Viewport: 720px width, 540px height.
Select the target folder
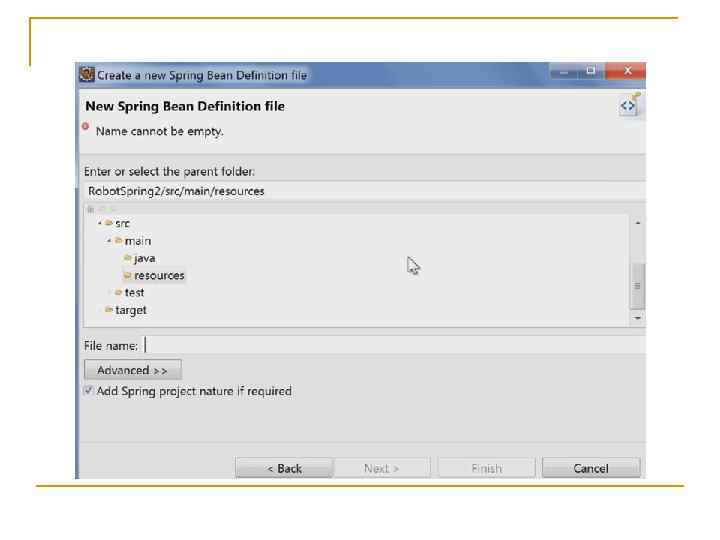pos(131,310)
